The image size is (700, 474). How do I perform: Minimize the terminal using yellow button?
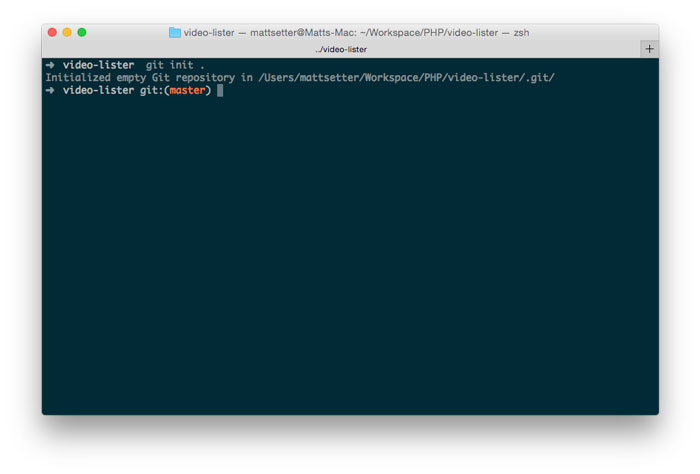click(67, 32)
